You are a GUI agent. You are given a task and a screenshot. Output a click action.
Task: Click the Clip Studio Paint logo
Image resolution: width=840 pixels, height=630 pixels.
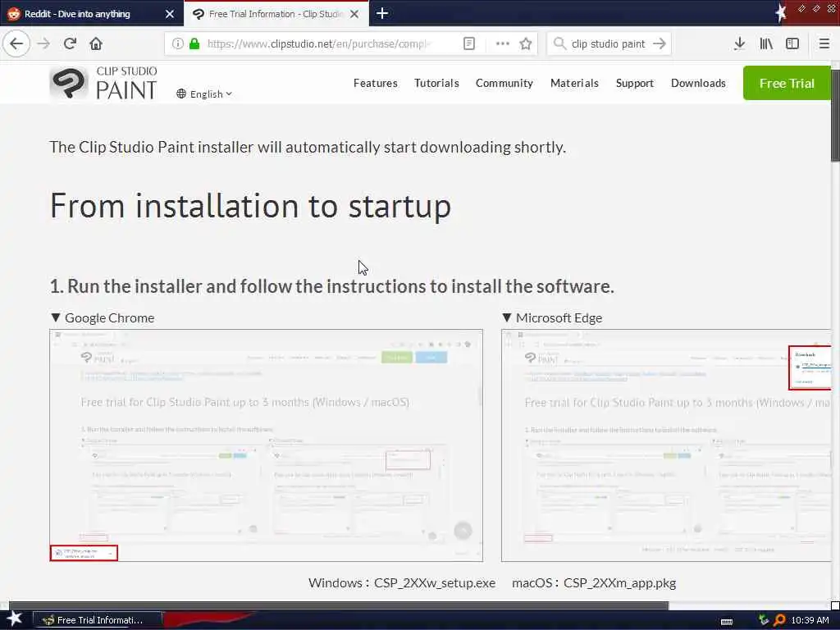pyautogui.click(x=103, y=83)
